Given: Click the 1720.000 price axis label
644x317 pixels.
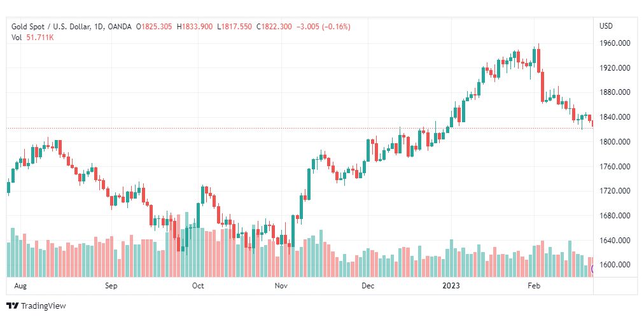Looking at the screenshot, I should click(x=615, y=192).
